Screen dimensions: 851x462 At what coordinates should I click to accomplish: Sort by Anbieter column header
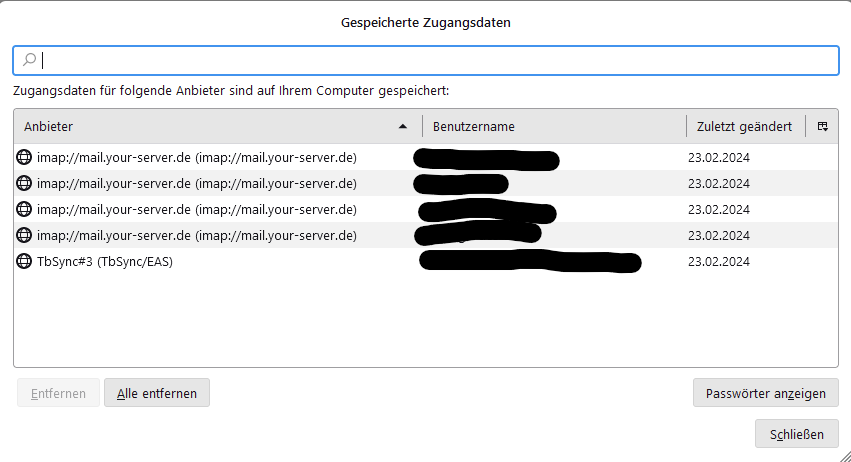[x=200, y=126]
